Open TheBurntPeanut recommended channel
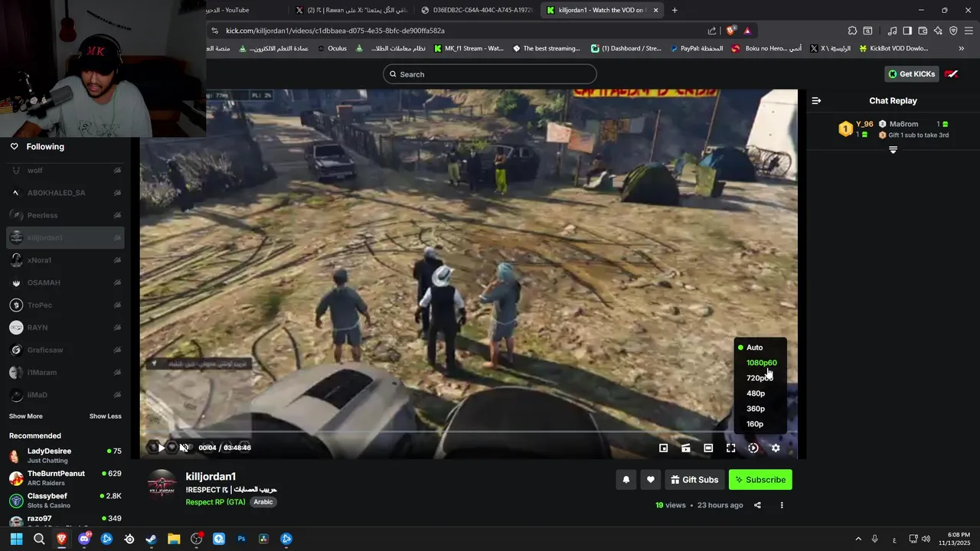The width and height of the screenshot is (980, 551). click(65, 478)
